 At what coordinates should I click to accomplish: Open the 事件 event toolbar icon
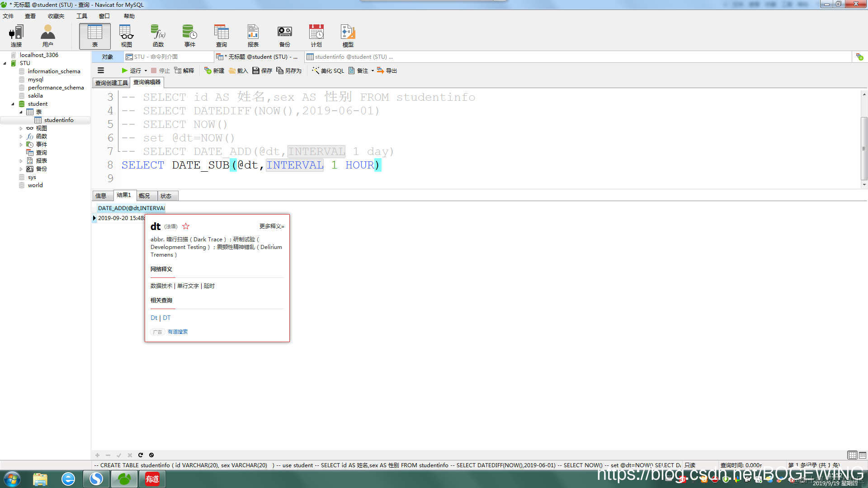[x=189, y=36]
